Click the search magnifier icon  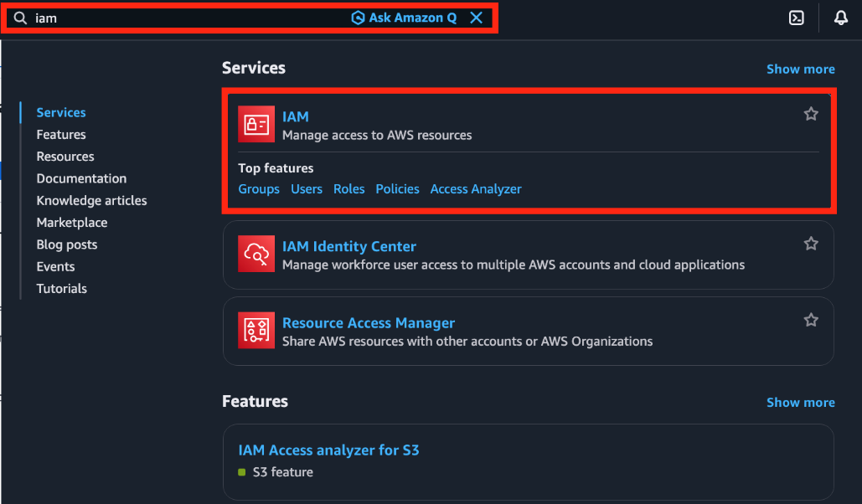pyautogui.click(x=20, y=18)
